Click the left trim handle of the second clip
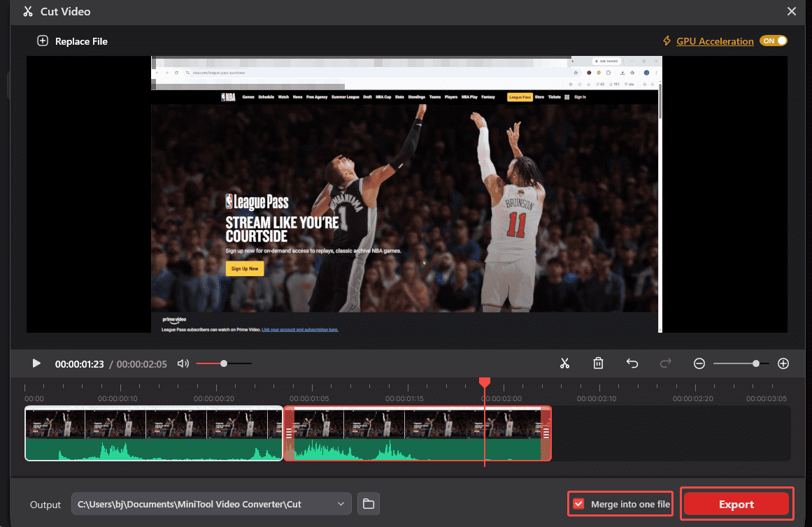This screenshot has height=527, width=812. pos(289,433)
